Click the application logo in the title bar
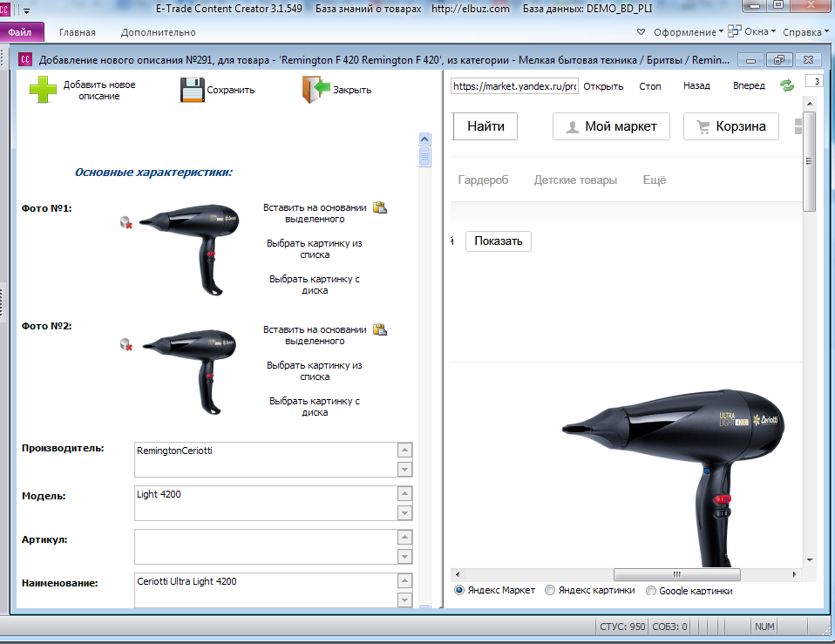The width and height of the screenshot is (835, 644). [x=4, y=9]
